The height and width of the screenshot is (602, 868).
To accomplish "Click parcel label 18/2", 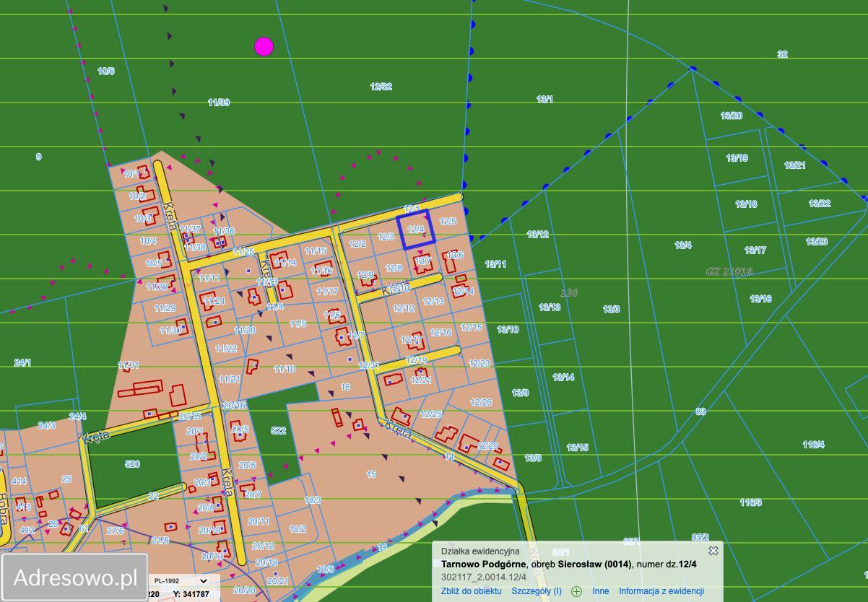I will pyautogui.click(x=297, y=529).
